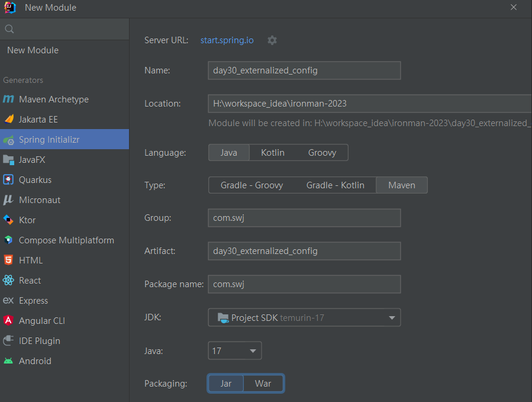Click the Name input field
Image resolution: width=532 pixels, height=402 pixels.
coord(304,70)
